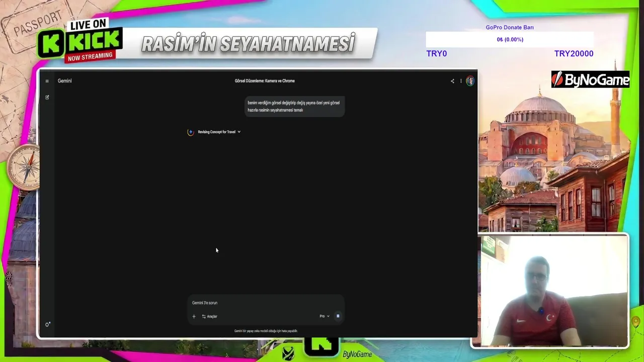Click the Kick Live On logo
The image size is (644, 362).
(x=80, y=41)
